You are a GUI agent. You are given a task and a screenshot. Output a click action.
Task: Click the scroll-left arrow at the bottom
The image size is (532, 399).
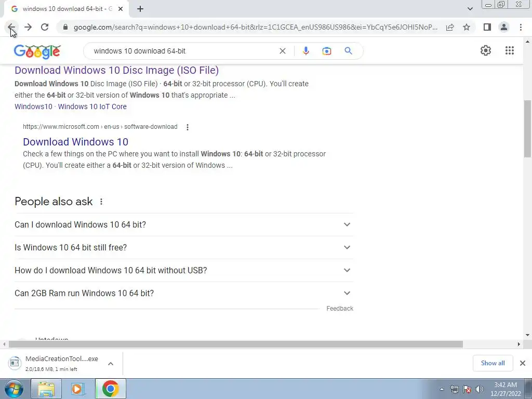coord(4,344)
